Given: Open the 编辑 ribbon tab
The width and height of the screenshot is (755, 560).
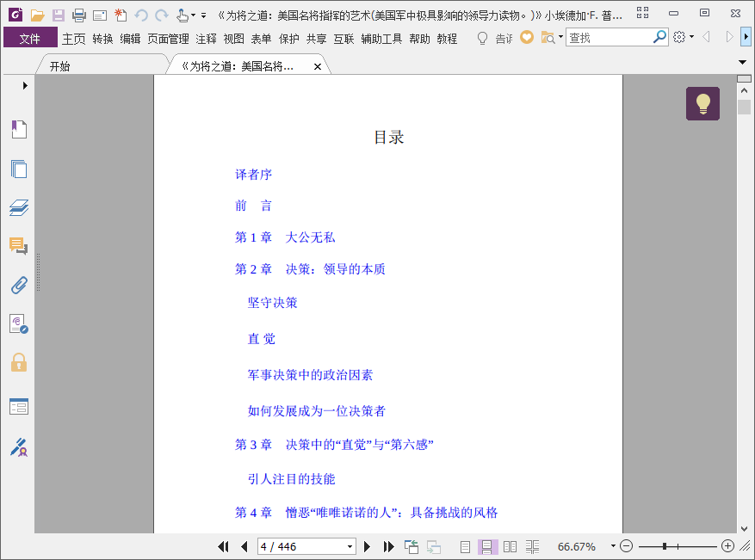Looking at the screenshot, I should point(130,39).
